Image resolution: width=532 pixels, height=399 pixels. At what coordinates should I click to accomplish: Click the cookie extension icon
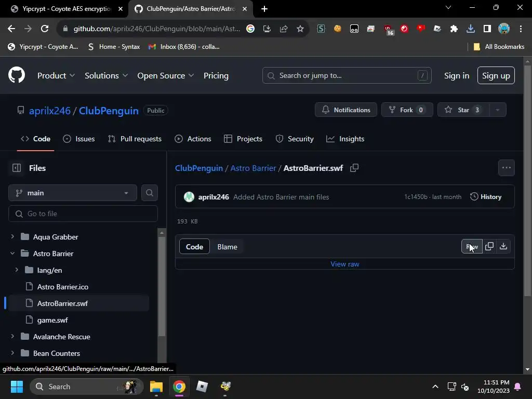coord(338,29)
